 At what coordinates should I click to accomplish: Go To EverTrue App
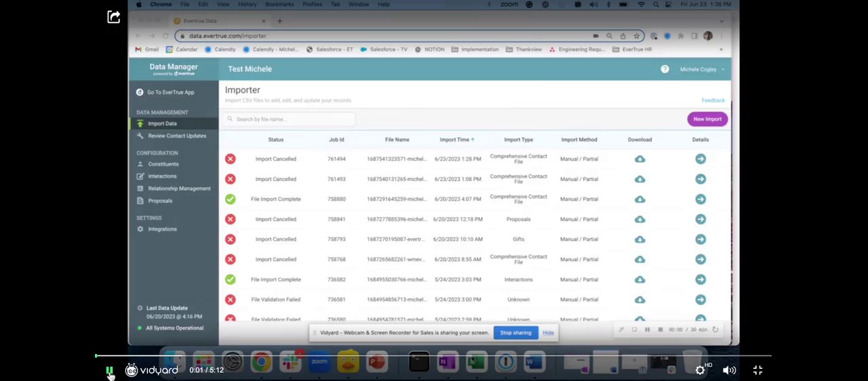[x=165, y=92]
